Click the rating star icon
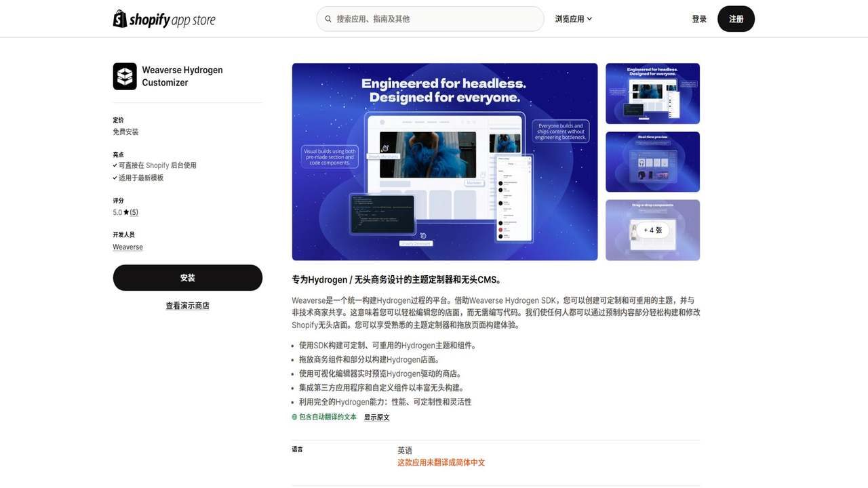The height and width of the screenshot is (488, 868). pos(126,212)
